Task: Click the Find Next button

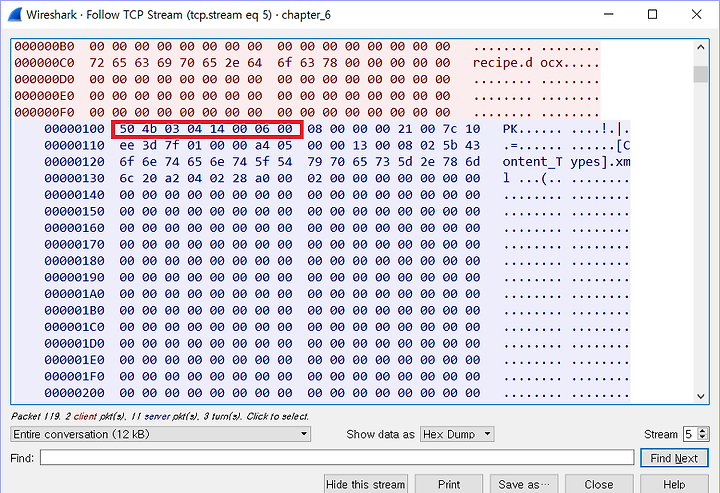Action: (x=674, y=458)
